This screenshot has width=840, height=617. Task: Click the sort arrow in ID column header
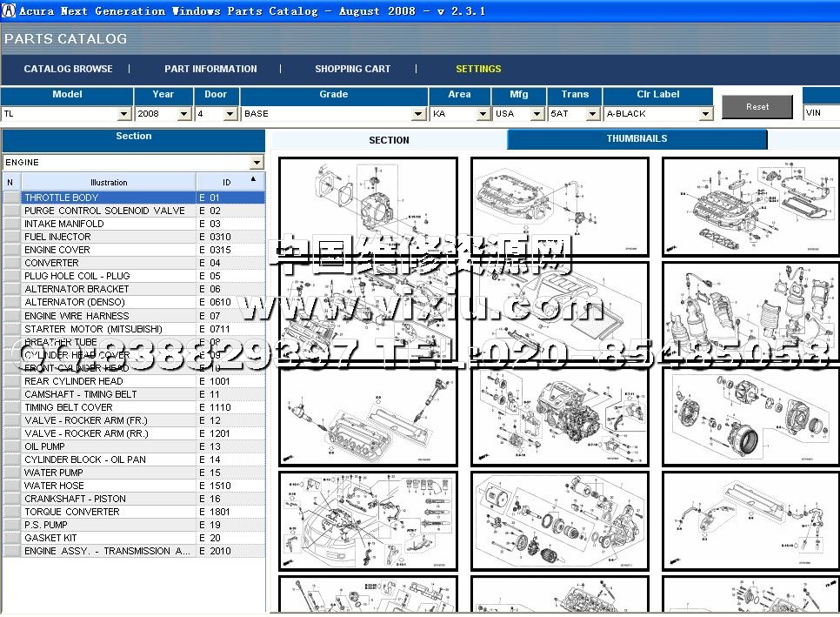click(253, 179)
